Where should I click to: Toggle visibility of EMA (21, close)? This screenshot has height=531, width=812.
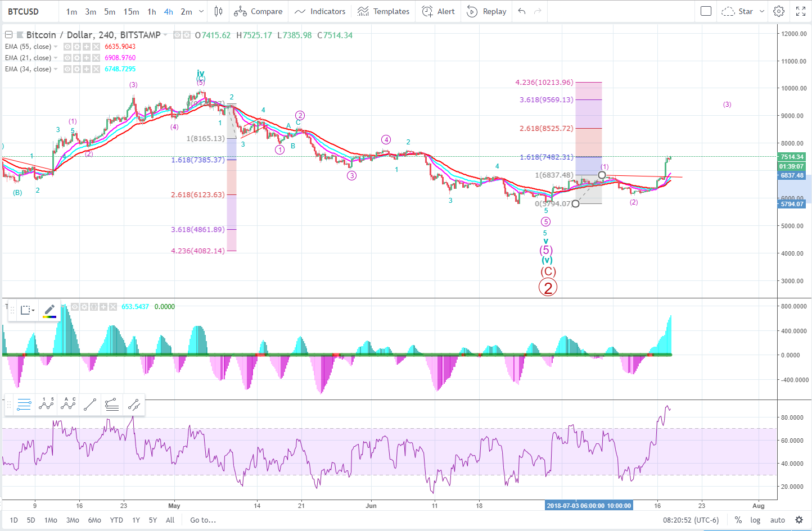(67, 58)
